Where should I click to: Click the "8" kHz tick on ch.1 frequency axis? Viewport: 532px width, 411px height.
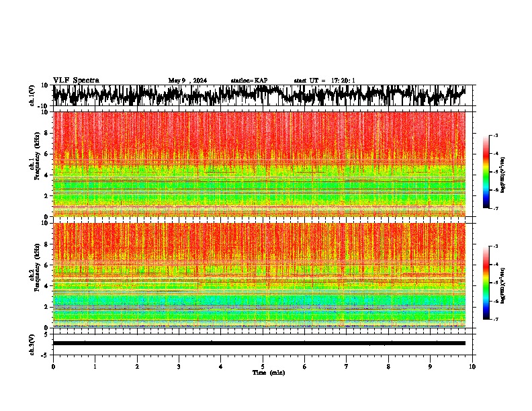coord(46,133)
